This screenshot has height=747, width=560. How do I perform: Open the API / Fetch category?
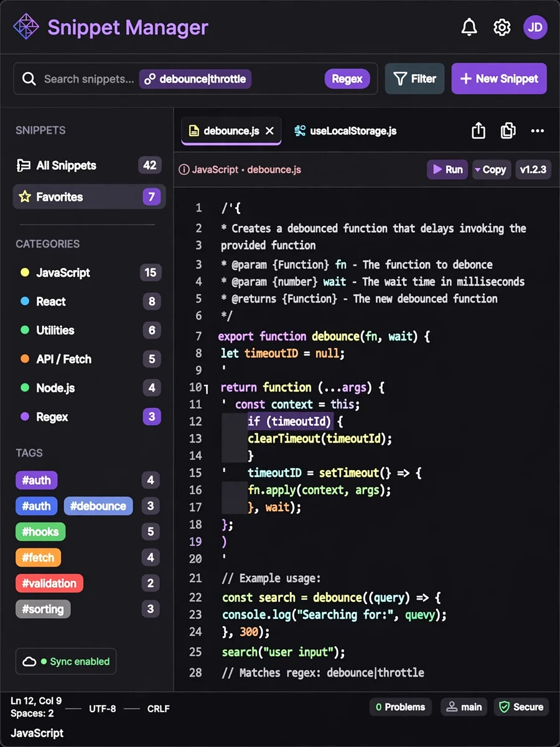pyautogui.click(x=89, y=359)
